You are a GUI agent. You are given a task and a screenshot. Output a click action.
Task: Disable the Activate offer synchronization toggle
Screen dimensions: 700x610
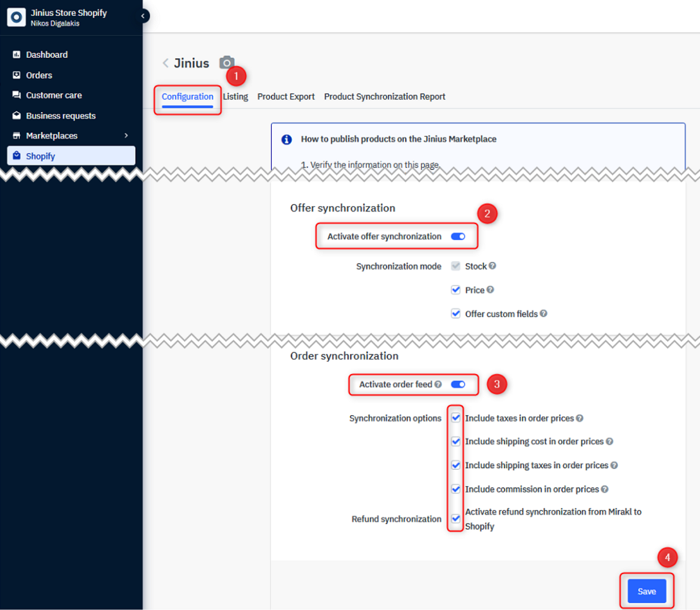pyautogui.click(x=458, y=237)
